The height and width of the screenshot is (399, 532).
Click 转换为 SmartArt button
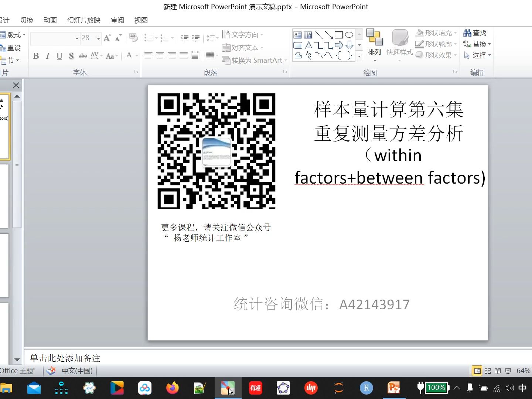click(254, 60)
